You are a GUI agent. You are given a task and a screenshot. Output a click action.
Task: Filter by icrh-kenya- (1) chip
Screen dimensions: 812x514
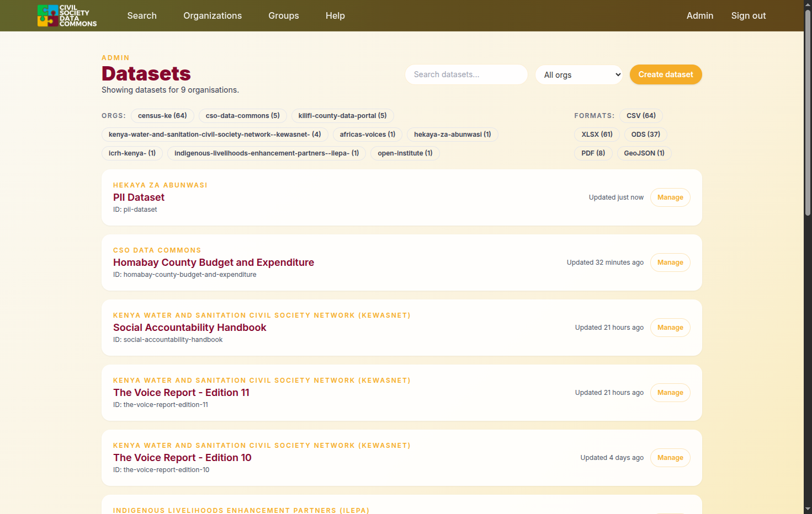click(x=132, y=153)
